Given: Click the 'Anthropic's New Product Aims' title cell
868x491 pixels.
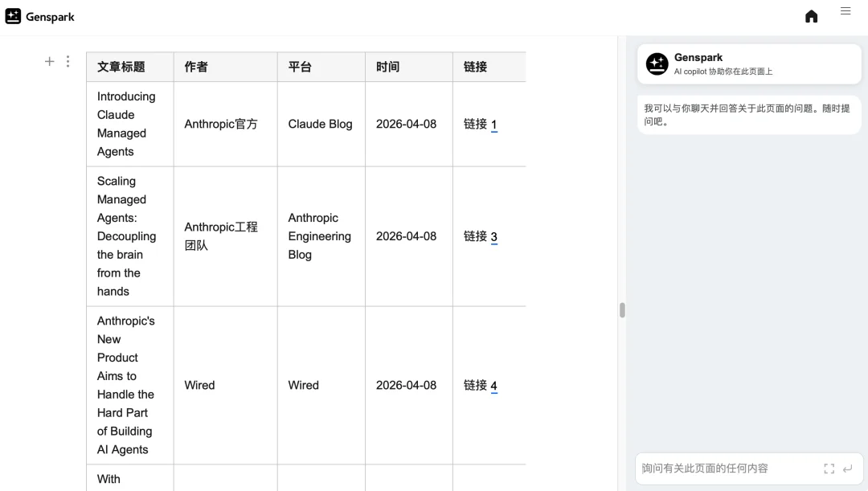Looking at the screenshot, I should 130,385.
